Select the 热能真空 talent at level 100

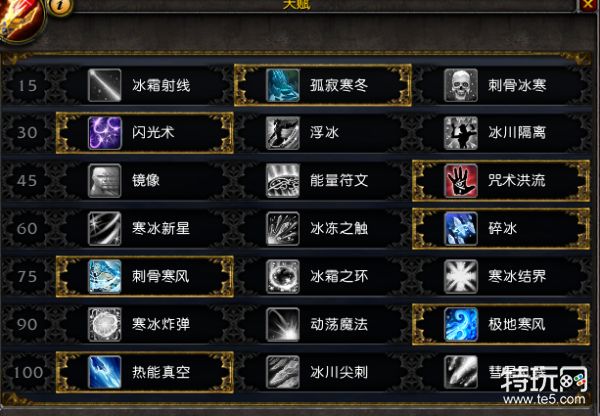(145, 372)
